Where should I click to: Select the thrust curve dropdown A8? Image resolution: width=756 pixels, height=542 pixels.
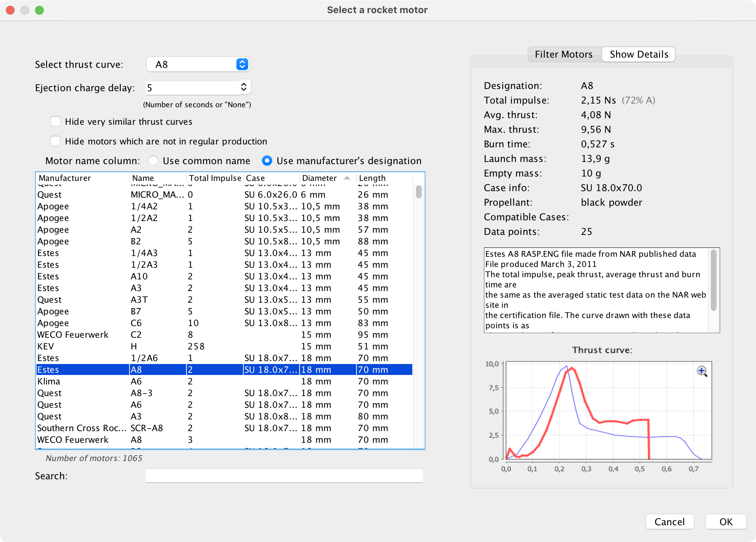tap(197, 65)
